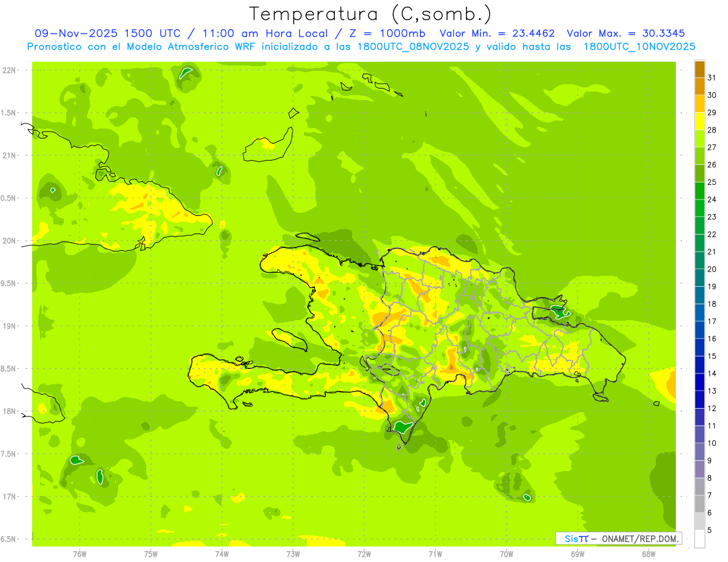The height and width of the screenshot is (562, 728).
Task: Click the legend value "29"
Action: 712,112
